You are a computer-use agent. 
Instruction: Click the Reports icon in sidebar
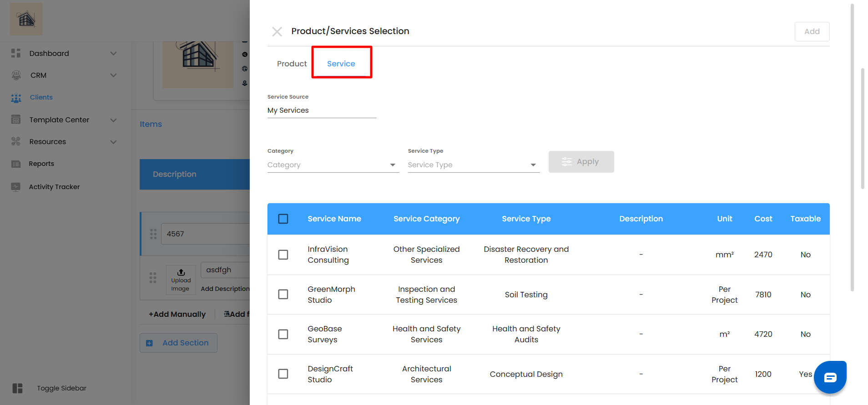click(x=16, y=164)
